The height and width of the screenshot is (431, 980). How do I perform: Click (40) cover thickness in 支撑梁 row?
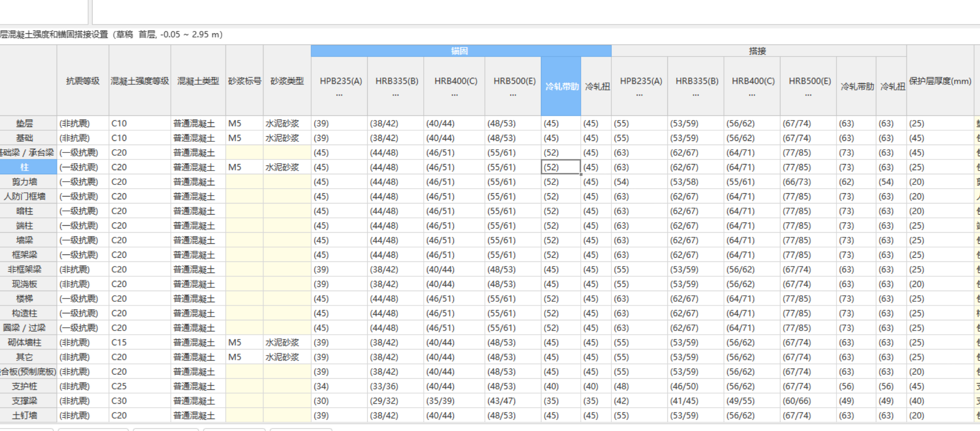(x=940, y=401)
